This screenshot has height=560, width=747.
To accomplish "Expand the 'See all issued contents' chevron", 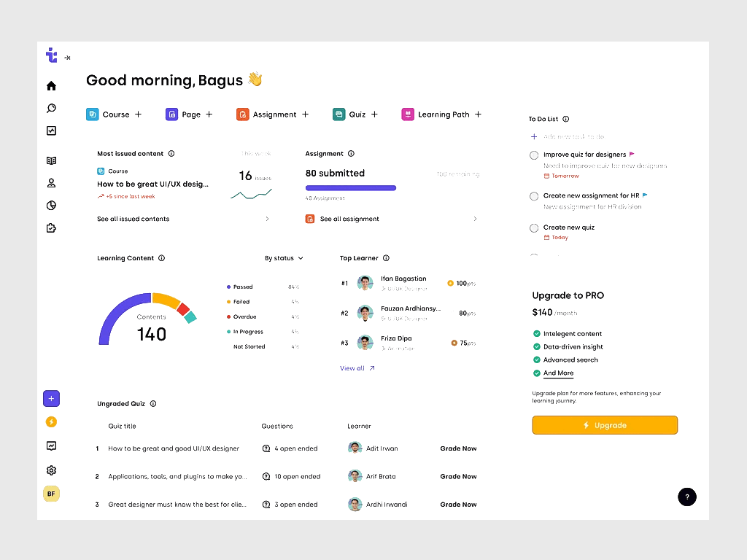I will tap(267, 218).
